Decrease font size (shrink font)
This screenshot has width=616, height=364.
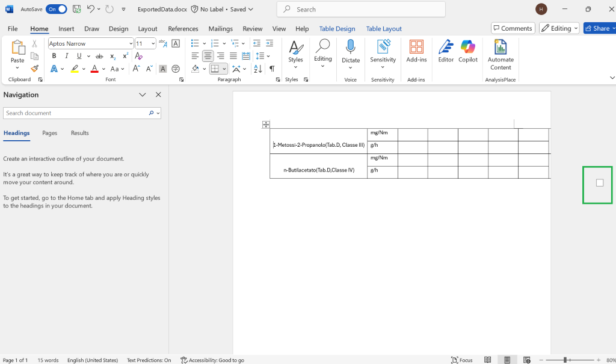(x=149, y=69)
